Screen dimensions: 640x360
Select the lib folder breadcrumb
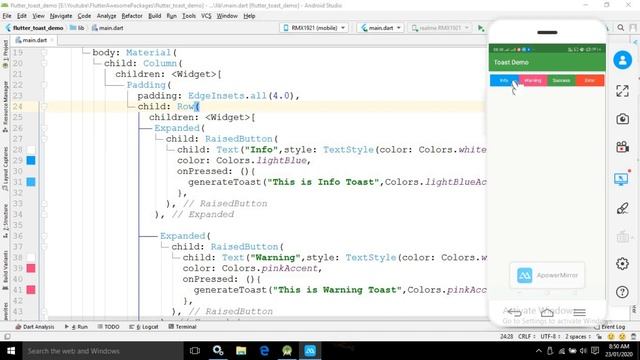tap(77, 28)
